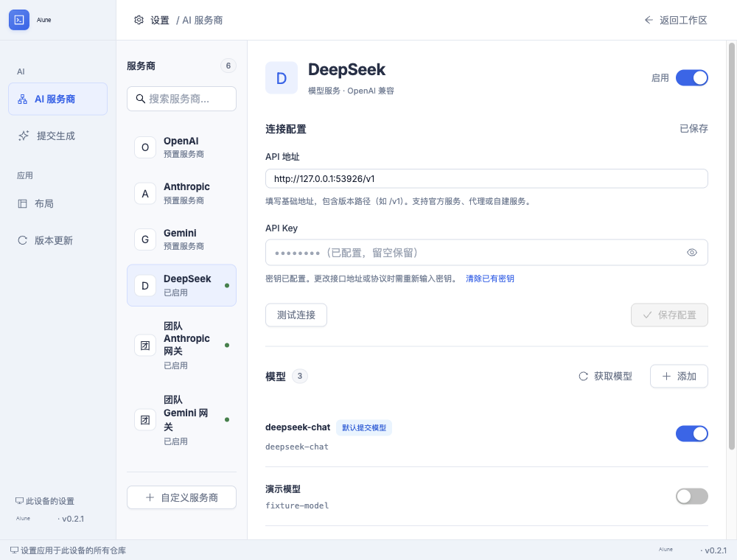Click the 设置 breadcrumb
The height and width of the screenshot is (560, 737).
click(160, 20)
